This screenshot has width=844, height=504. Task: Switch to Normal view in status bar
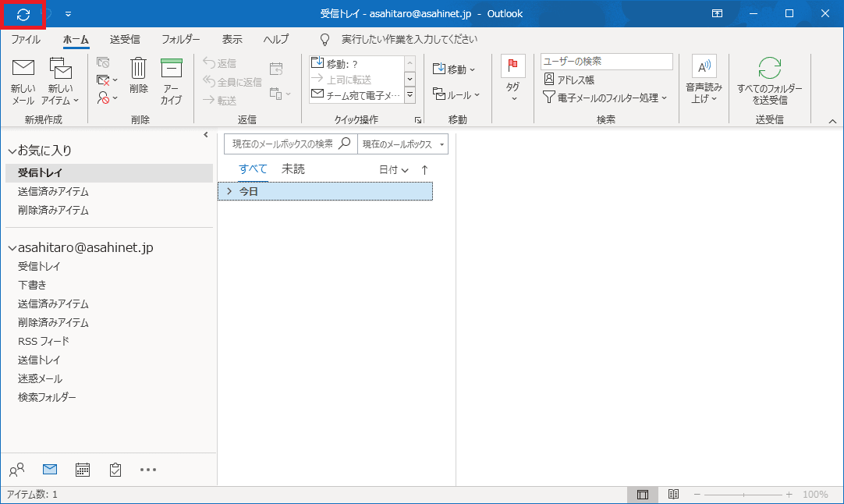(643, 495)
